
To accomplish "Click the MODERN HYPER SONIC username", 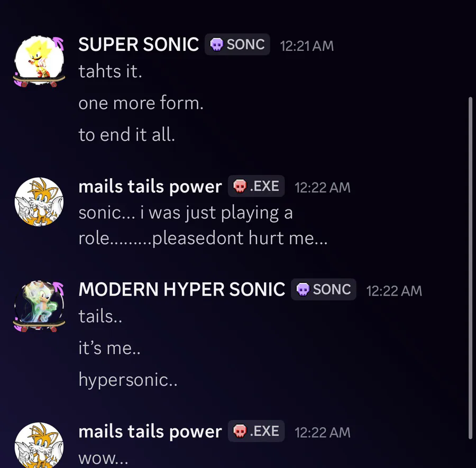I will [x=181, y=289].
